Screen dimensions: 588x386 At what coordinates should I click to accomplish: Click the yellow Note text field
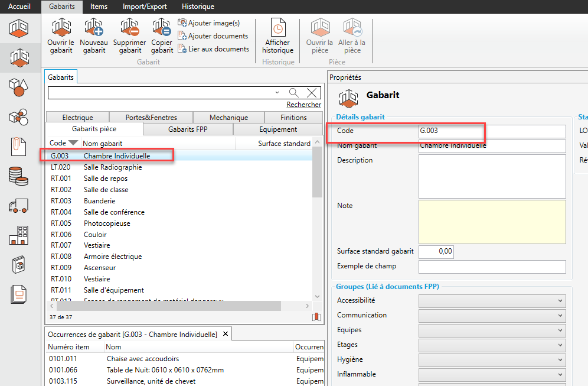pyautogui.click(x=492, y=220)
